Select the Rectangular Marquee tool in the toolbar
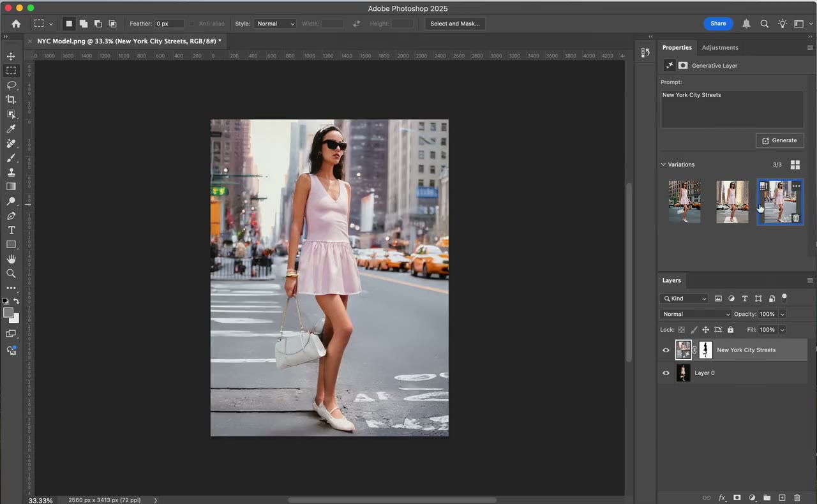 (x=11, y=71)
